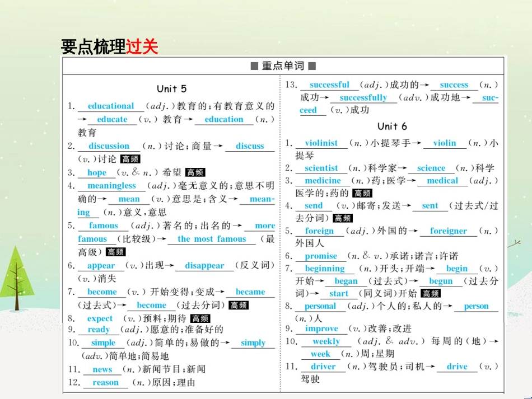The image size is (532, 399).
Task: Click the 高频 tag after "start"
Action: click(x=431, y=293)
